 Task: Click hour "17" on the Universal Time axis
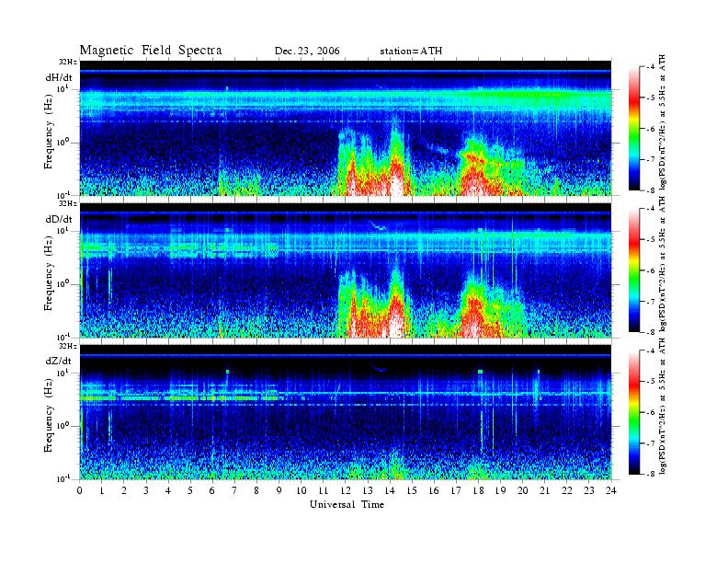pyautogui.click(x=456, y=490)
